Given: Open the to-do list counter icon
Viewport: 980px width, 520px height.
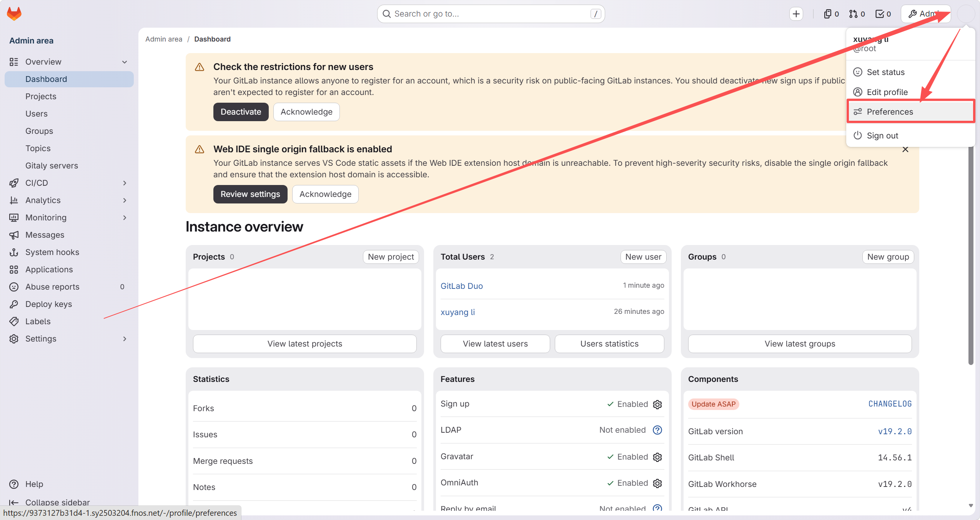Looking at the screenshot, I should 883,14.
